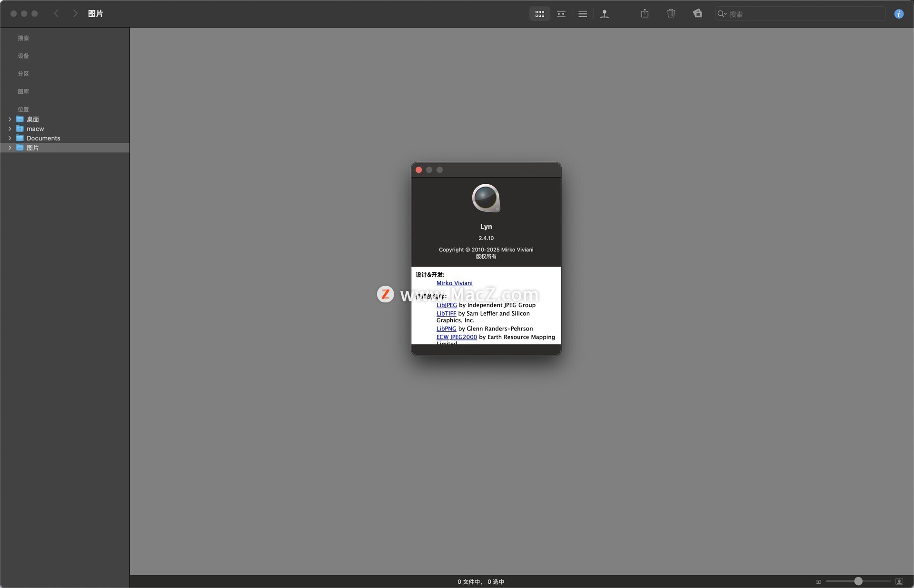Click the 0 文件中, 0 选中 status text
The height and width of the screenshot is (588, 914).
pyautogui.click(x=481, y=582)
